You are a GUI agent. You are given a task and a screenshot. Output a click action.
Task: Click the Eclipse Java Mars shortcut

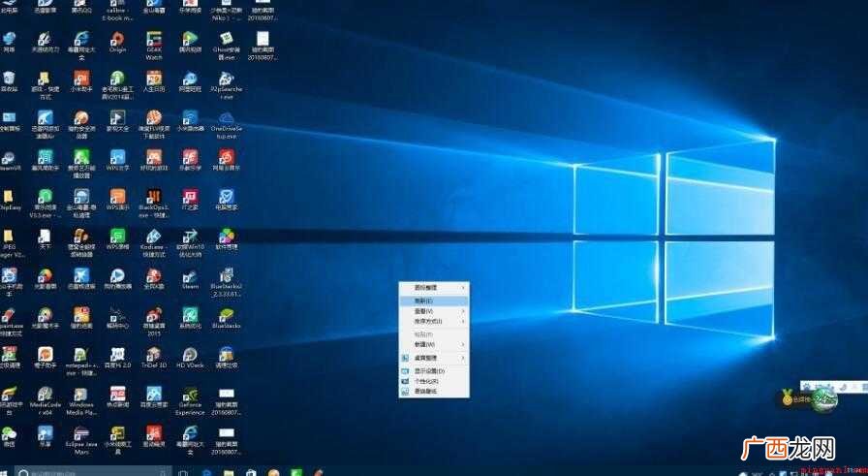point(81,440)
